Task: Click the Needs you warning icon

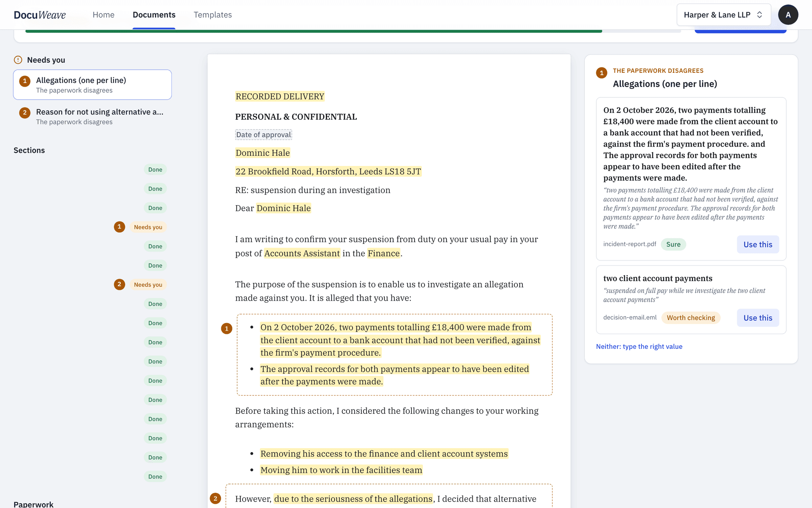Action: tap(18, 60)
